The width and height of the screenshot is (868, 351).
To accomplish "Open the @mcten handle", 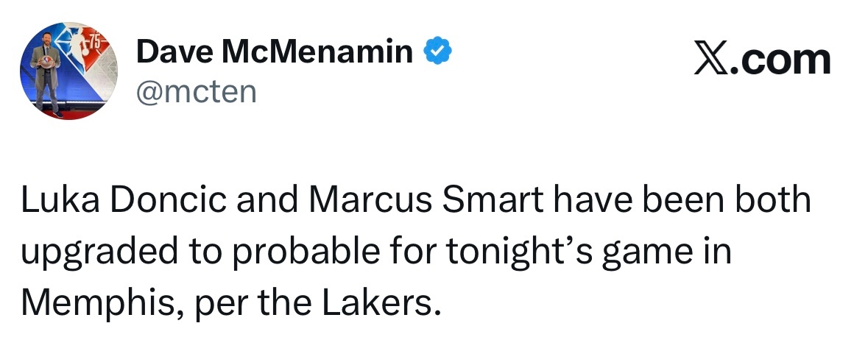I will click(196, 92).
